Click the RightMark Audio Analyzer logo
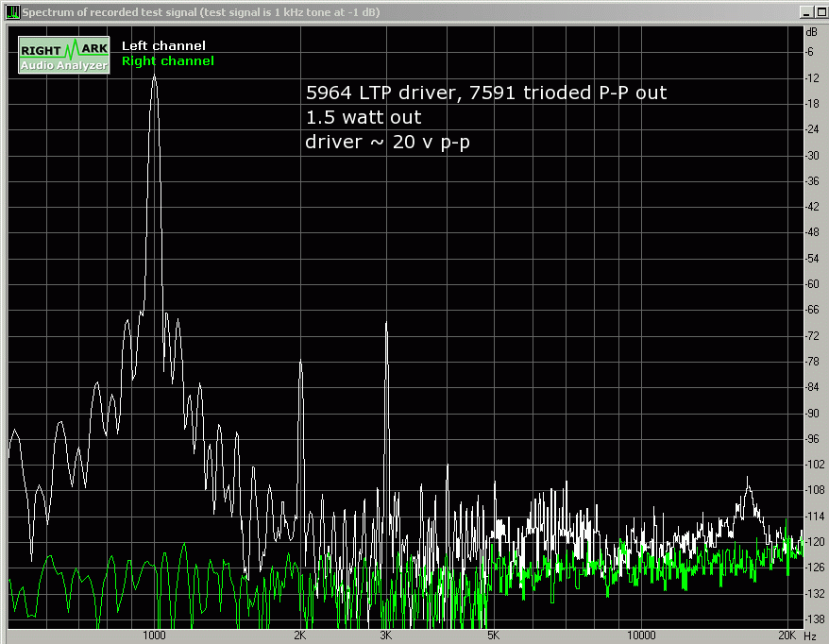Screen dimensions: 829x644 point(64,55)
